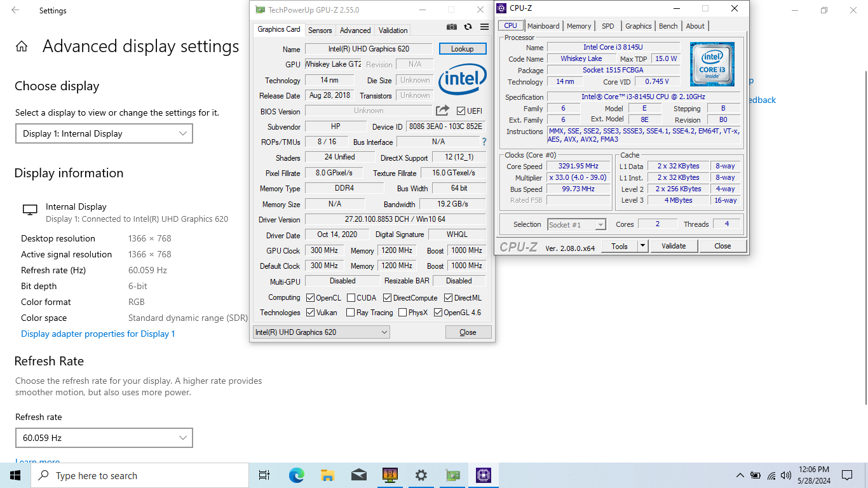The width and height of the screenshot is (868, 488).
Task: Click the Device ID value in GPU-Z
Action: [x=445, y=126]
